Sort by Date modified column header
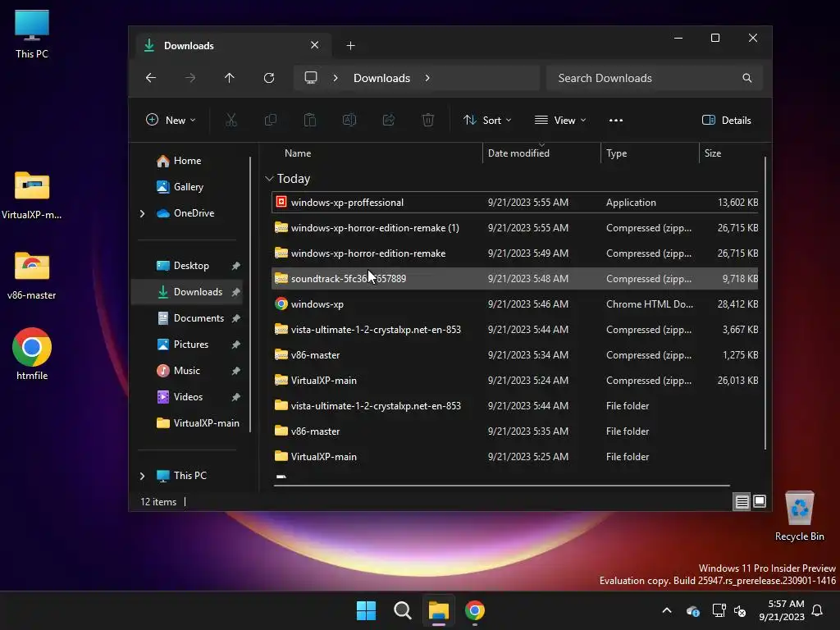 tap(541, 153)
